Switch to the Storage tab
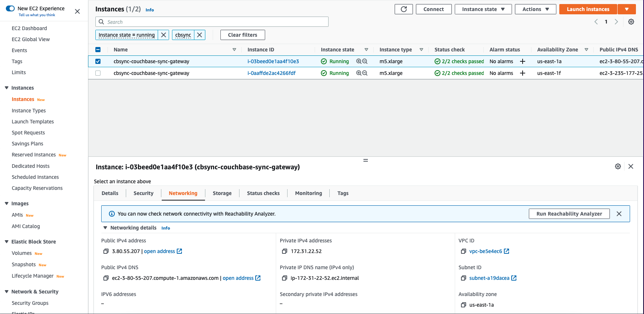Image resolution: width=644 pixels, height=314 pixels. (222, 193)
